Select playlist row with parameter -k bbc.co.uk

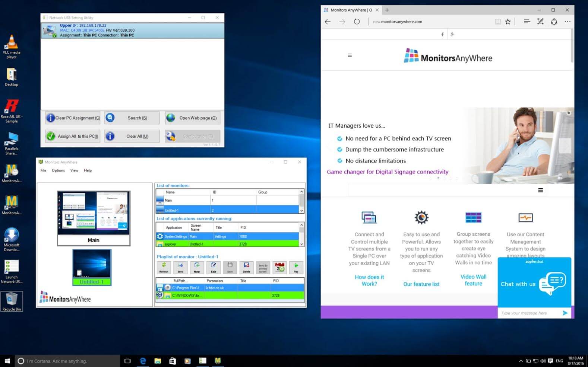(x=230, y=288)
